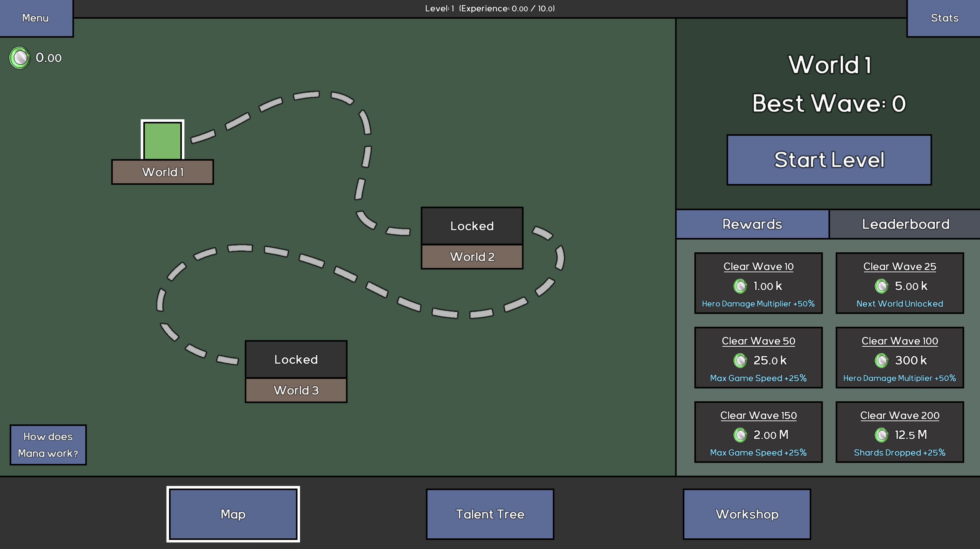Click the 'World 1' heading in side panel
The height and width of the screenshot is (549, 980).
tap(830, 65)
